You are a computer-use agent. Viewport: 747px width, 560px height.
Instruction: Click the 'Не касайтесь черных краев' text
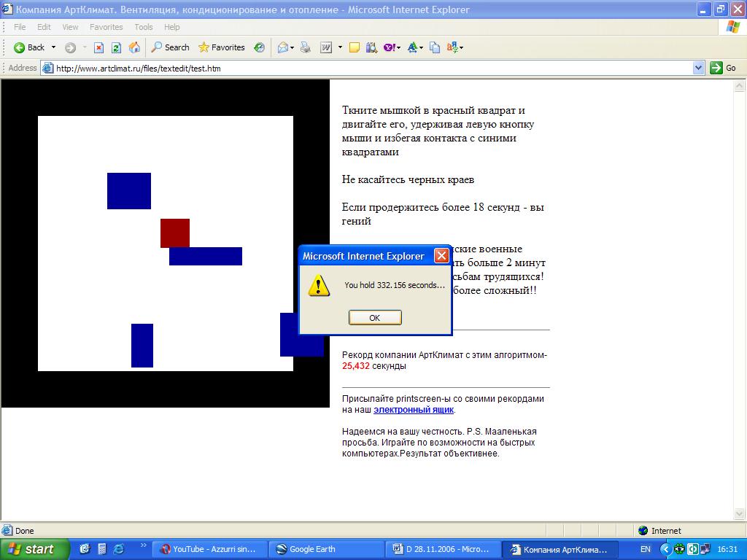(408, 179)
